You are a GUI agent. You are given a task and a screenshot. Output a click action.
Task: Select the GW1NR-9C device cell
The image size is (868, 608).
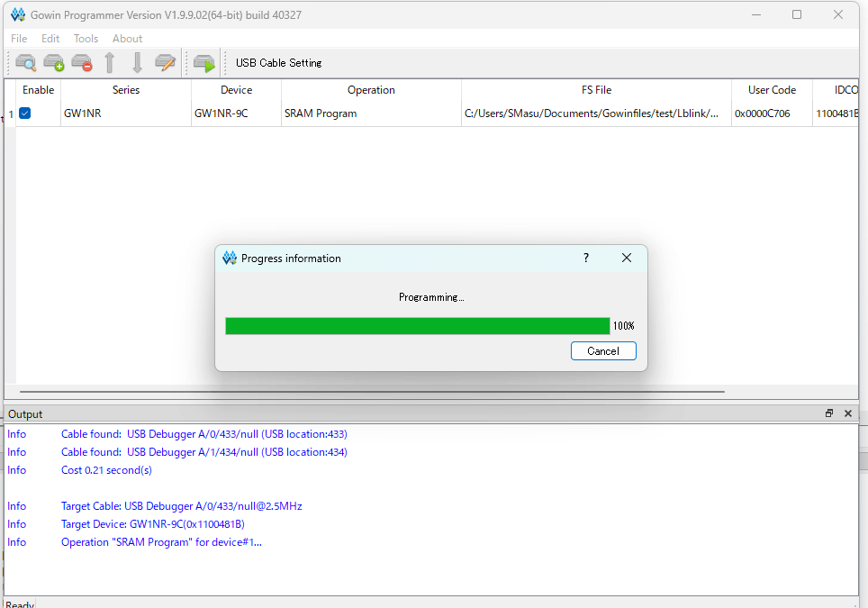pos(237,113)
